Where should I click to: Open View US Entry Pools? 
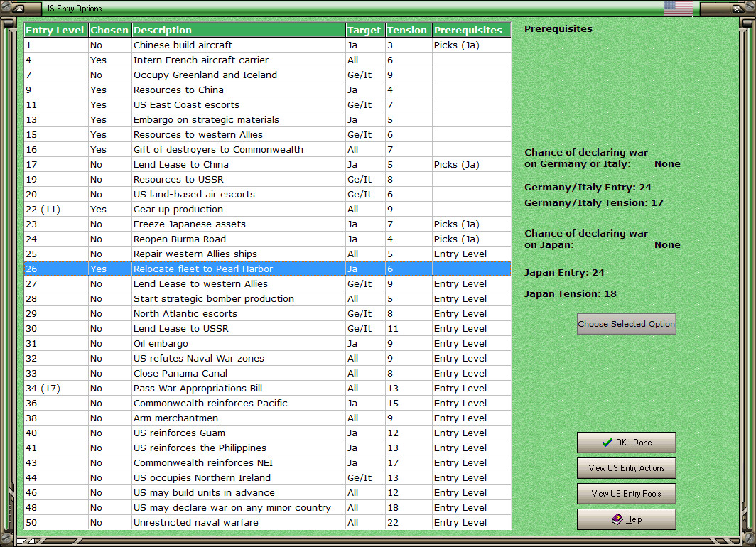626,494
